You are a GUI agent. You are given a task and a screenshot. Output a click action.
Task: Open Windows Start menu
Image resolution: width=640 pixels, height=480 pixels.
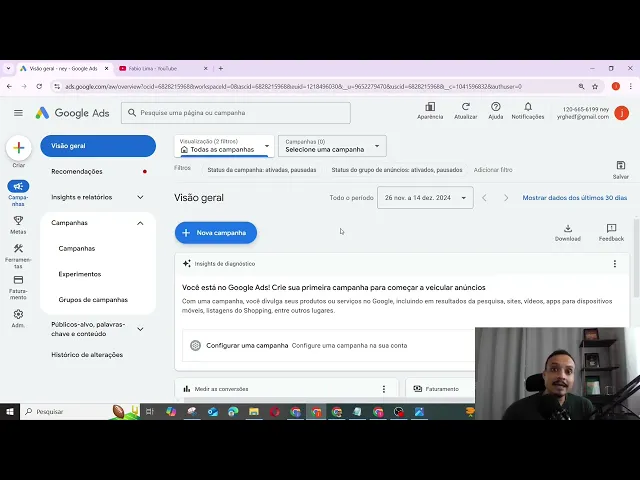tap(10, 412)
